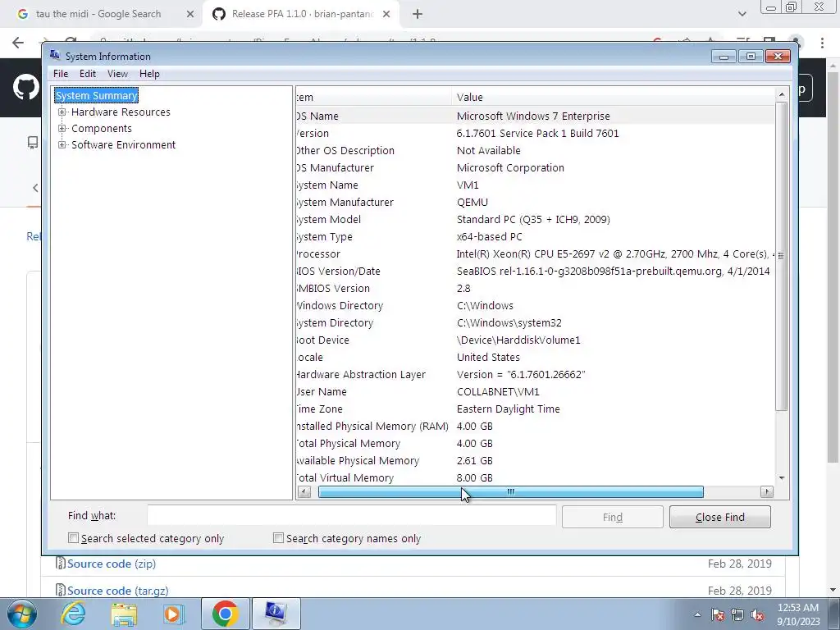Screen dimensions: 840x630
Task: Click the 'x64-based PC' system type value
Action: pyautogui.click(x=489, y=237)
